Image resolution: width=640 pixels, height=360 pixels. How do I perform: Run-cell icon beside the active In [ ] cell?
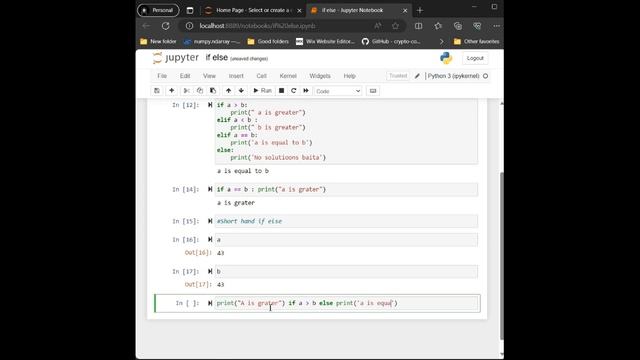tap(210, 303)
